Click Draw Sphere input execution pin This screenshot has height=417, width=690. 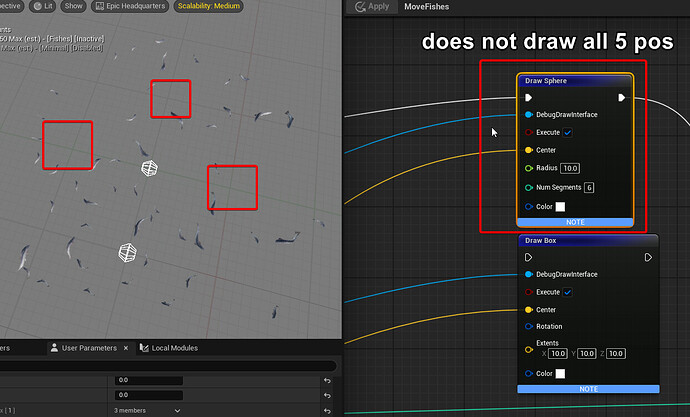[x=529, y=98]
